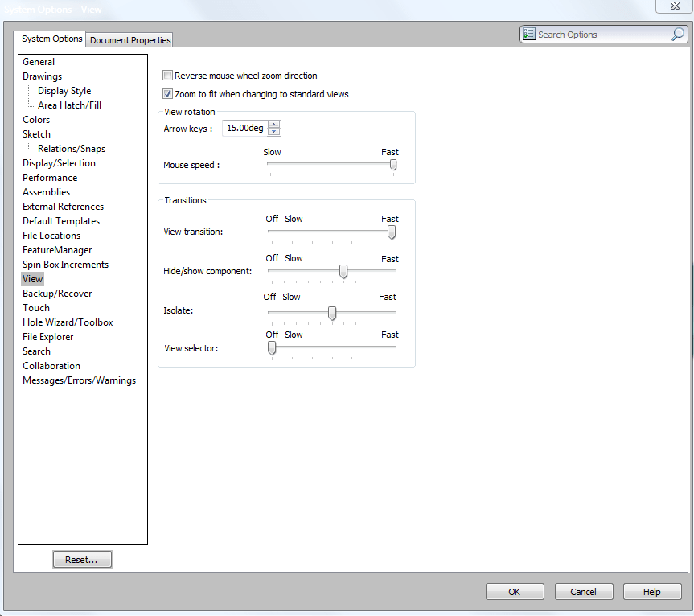Click the Arrow keys down stepper arrow
Image resolution: width=694 pixels, height=616 pixels.
click(x=273, y=132)
